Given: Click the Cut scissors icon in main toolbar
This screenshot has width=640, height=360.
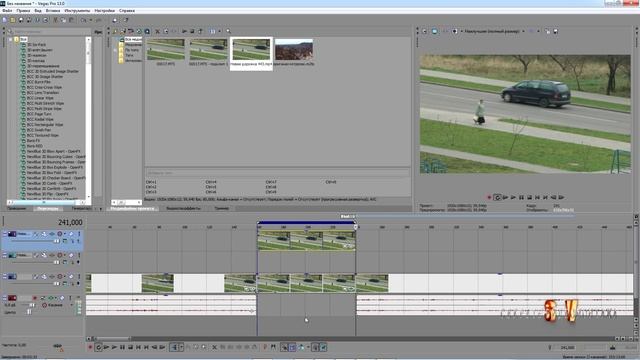Looking at the screenshot, I should [x=56, y=20].
